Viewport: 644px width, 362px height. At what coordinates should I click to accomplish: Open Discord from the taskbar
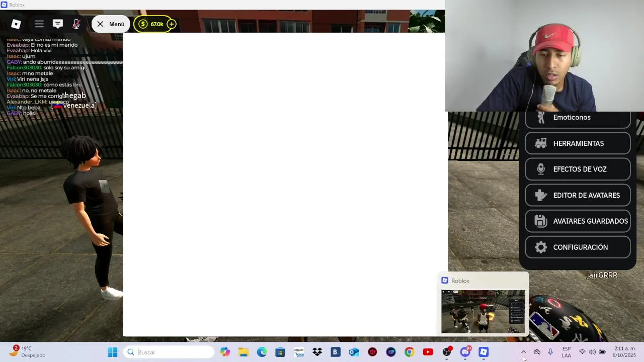465,352
